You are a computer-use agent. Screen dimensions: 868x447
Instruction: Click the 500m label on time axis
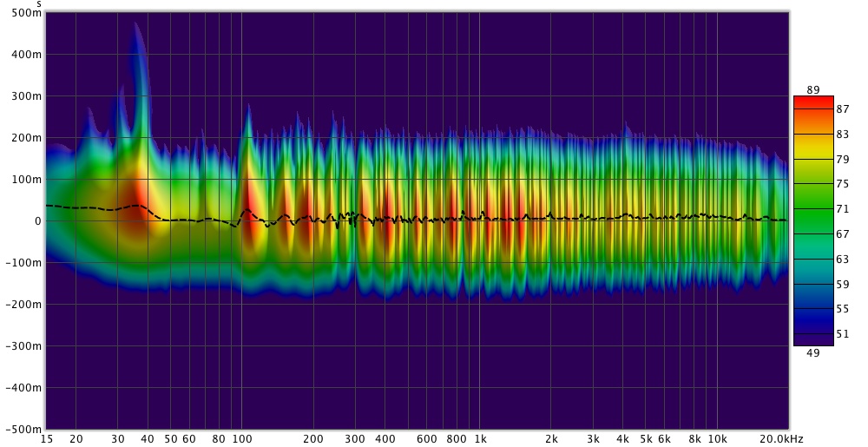(26, 13)
